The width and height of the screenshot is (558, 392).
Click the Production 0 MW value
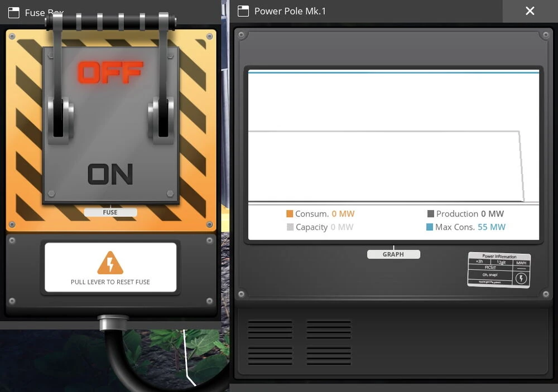click(493, 214)
